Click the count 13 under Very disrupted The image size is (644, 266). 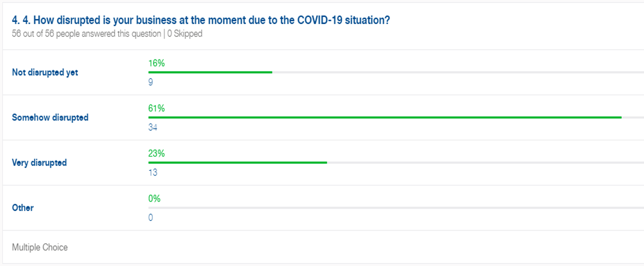click(x=153, y=173)
